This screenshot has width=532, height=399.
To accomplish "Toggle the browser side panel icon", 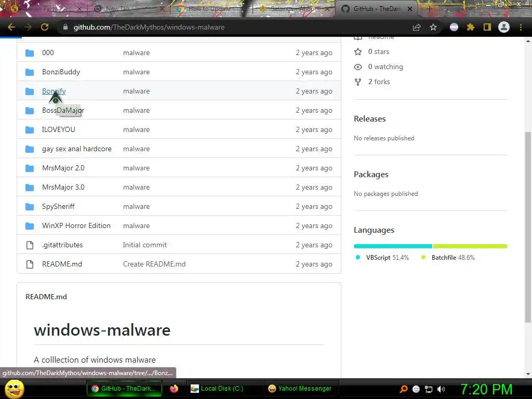I will click(x=487, y=27).
